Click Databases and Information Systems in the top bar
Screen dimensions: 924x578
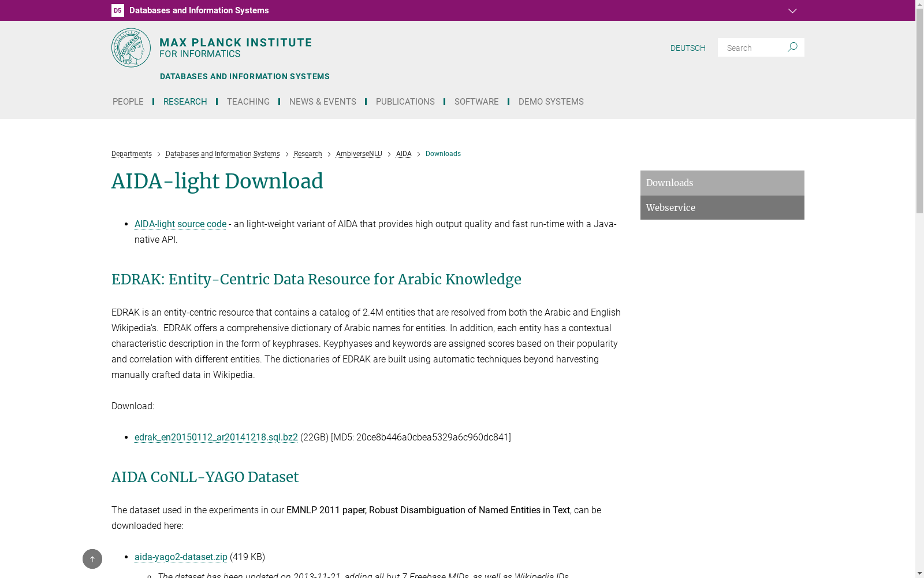pos(199,10)
